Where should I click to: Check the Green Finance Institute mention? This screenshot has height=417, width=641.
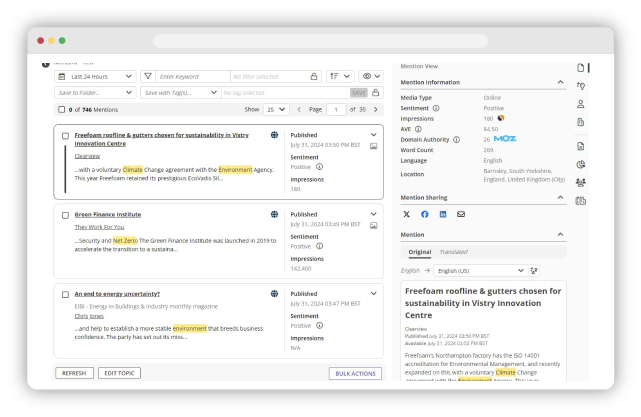[66, 214]
